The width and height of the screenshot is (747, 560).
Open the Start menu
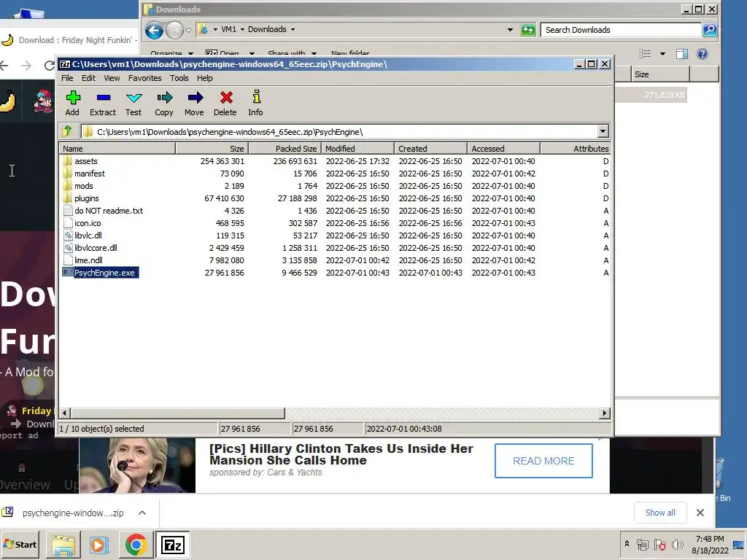pyautogui.click(x=20, y=544)
